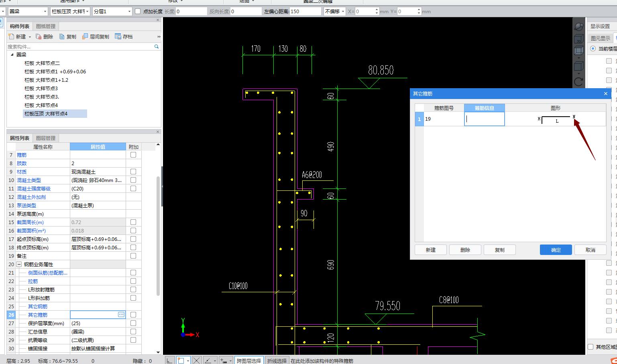The height and width of the screenshot is (364, 617).
Task: Click the X offset stepper up arrow
Action: coord(377,9)
